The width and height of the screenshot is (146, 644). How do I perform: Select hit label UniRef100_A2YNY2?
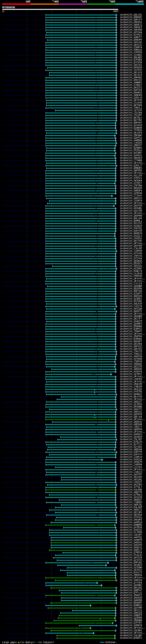pos(131,374)
